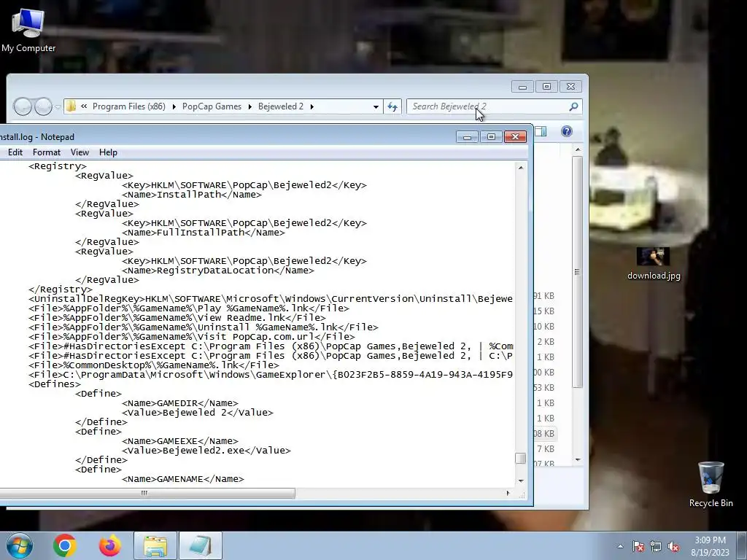The height and width of the screenshot is (560, 747).
Task: Show hidden system tray icons
Action: pyautogui.click(x=620, y=546)
